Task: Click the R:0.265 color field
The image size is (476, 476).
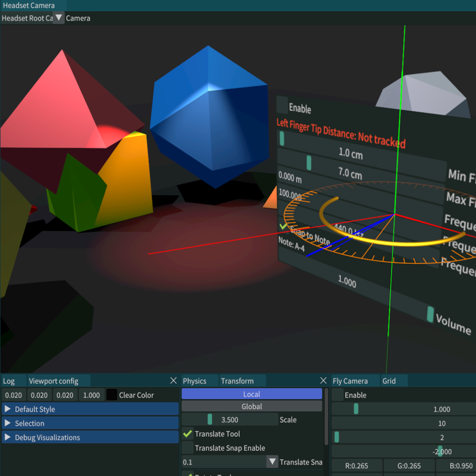Action: click(357, 465)
